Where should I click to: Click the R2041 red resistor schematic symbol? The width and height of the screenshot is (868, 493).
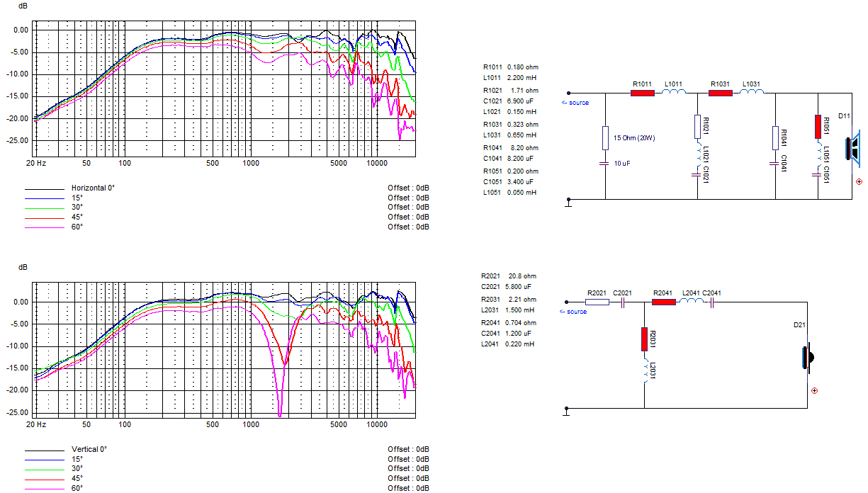pyautogui.click(x=664, y=302)
